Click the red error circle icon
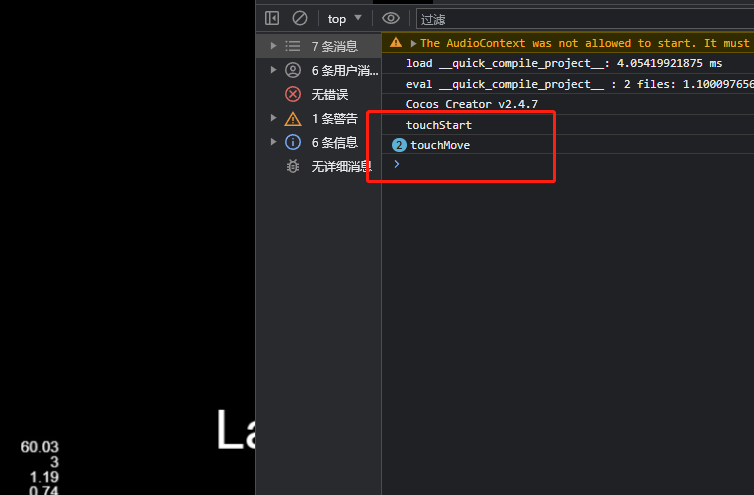 [x=293, y=94]
